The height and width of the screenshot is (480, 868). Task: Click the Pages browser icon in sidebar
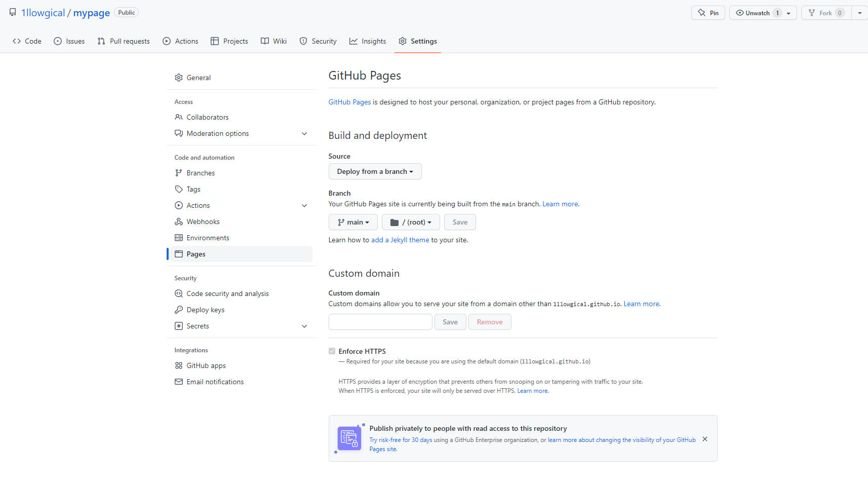tap(179, 254)
